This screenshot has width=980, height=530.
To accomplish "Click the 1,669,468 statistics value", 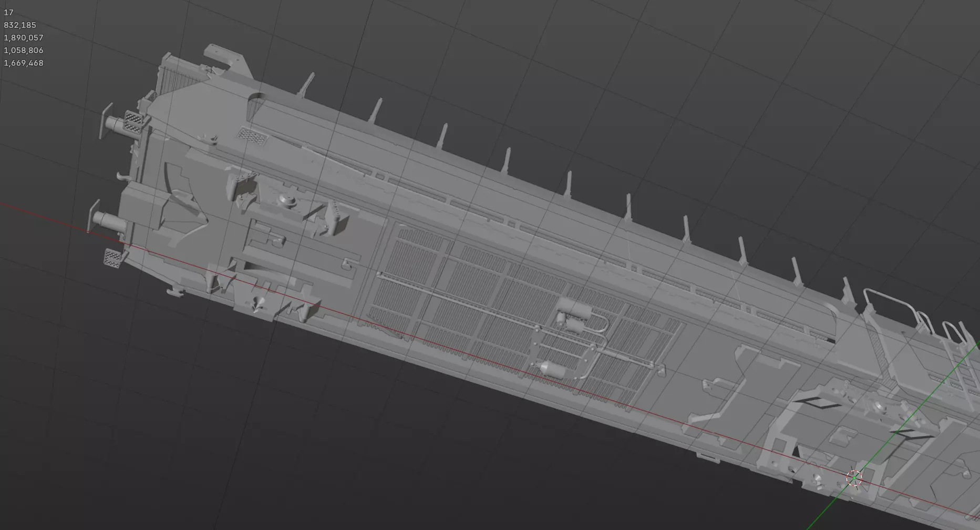I will 24,63.
